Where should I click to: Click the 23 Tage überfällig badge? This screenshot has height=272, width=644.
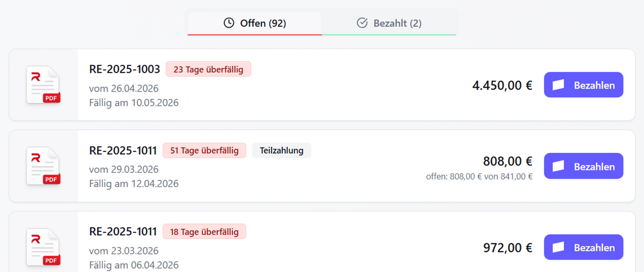(x=208, y=69)
